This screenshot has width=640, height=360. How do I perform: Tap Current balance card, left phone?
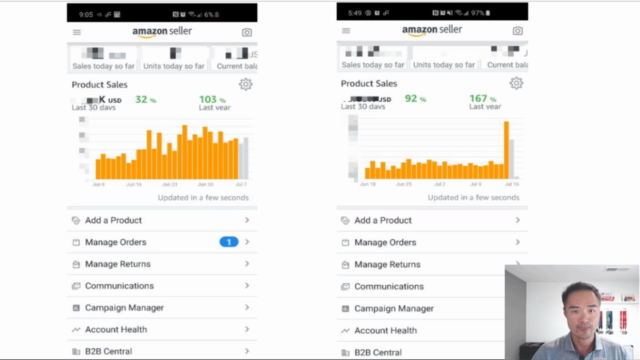(234, 58)
